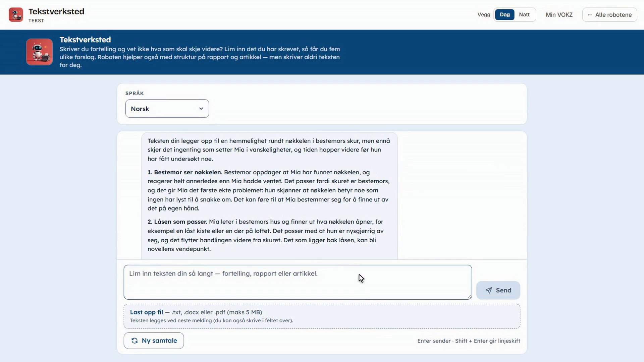Click the paper plane icon on Send

pyautogui.click(x=489, y=290)
